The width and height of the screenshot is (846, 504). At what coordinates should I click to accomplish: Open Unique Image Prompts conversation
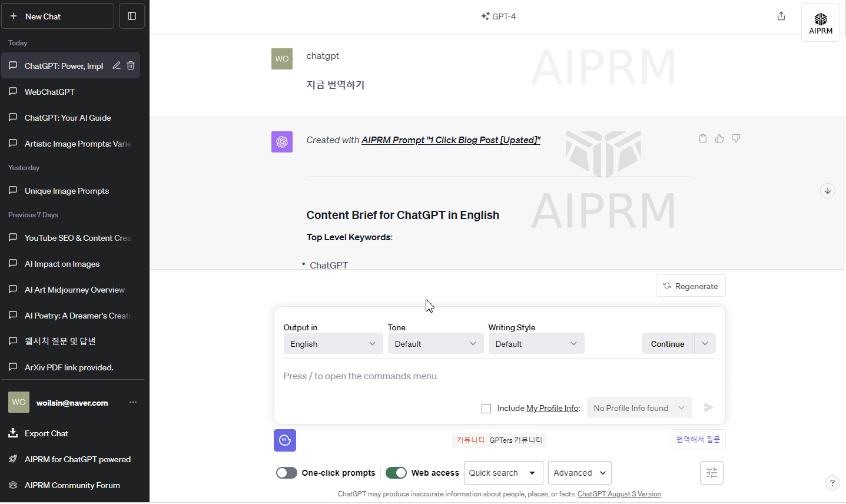(x=70, y=191)
